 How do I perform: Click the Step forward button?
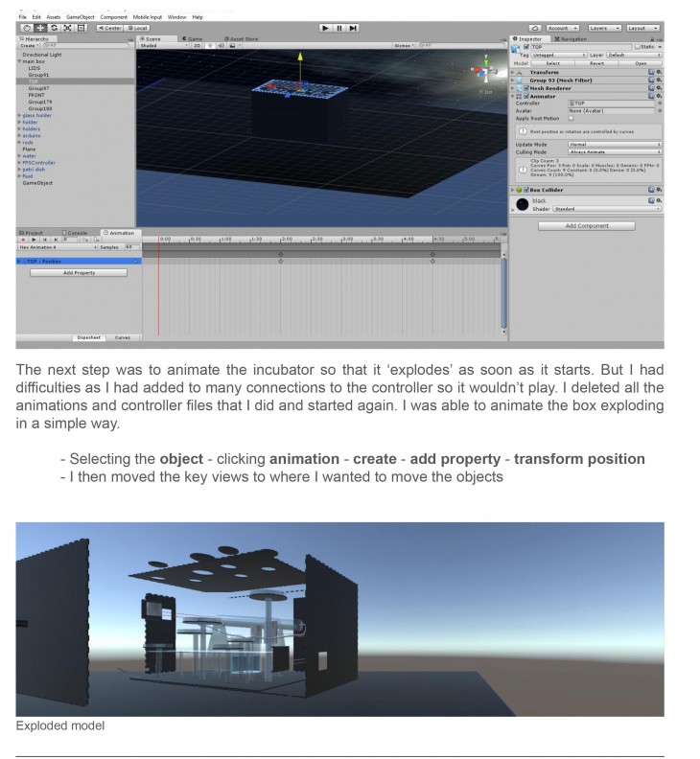pyautogui.click(x=353, y=28)
